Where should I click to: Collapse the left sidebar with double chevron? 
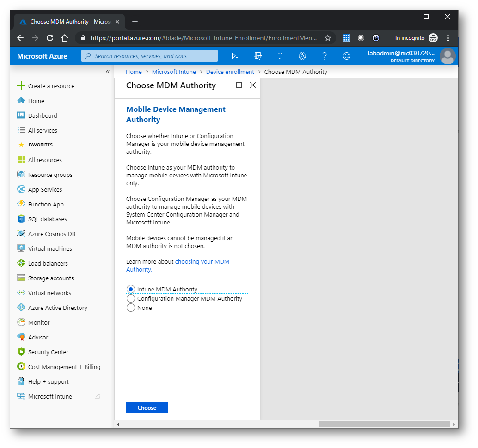click(x=108, y=72)
